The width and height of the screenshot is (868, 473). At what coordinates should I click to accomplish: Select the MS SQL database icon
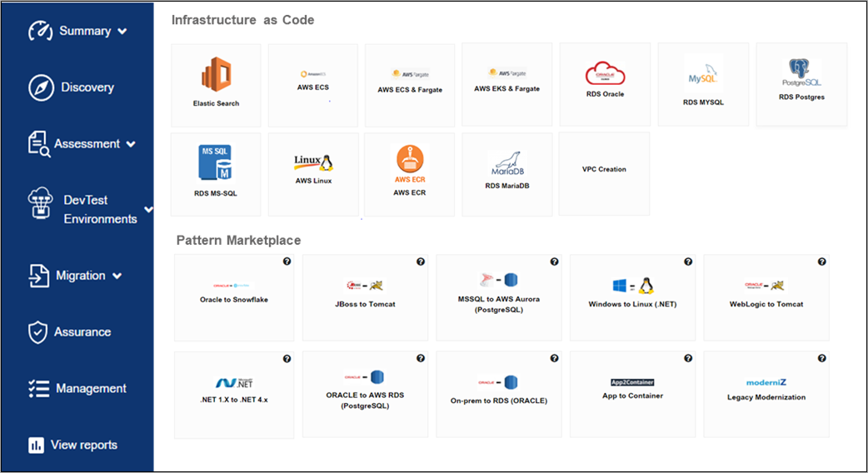click(x=216, y=162)
